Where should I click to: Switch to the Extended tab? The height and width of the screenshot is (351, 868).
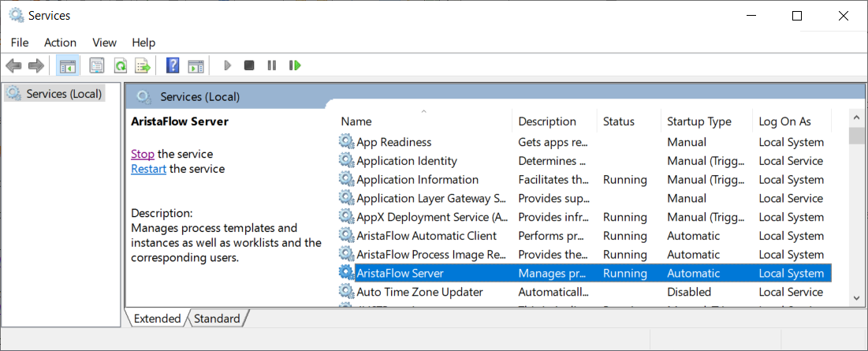tap(157, 319)
